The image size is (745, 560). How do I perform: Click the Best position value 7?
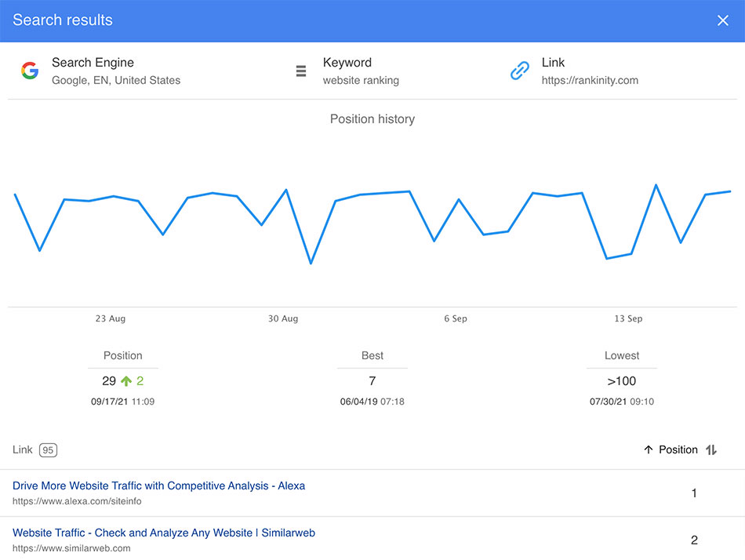pyautogui.click(x=372, y=380)
